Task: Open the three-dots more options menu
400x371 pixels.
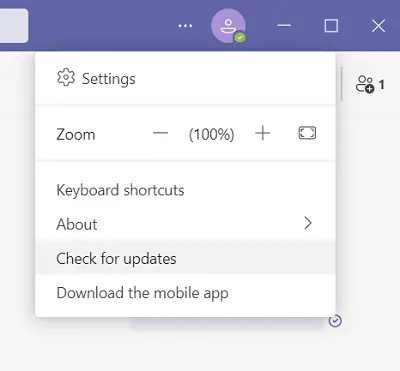Action: click(185, 26)
